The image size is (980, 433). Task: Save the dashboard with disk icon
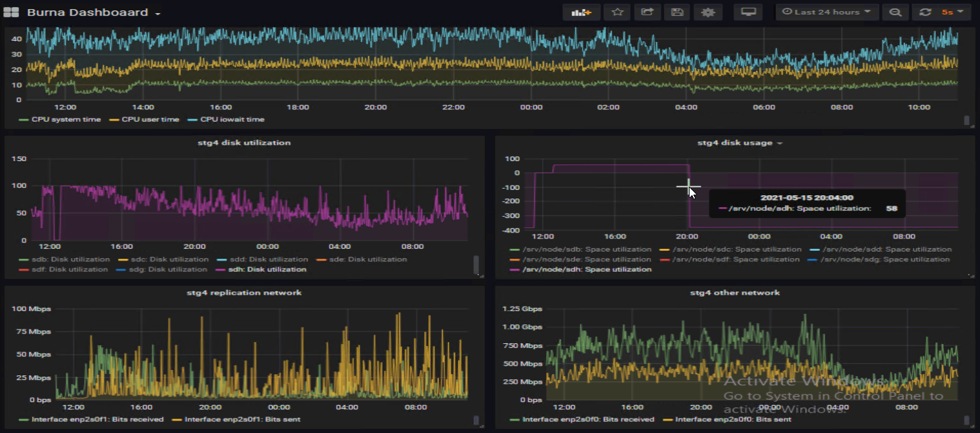677,12
